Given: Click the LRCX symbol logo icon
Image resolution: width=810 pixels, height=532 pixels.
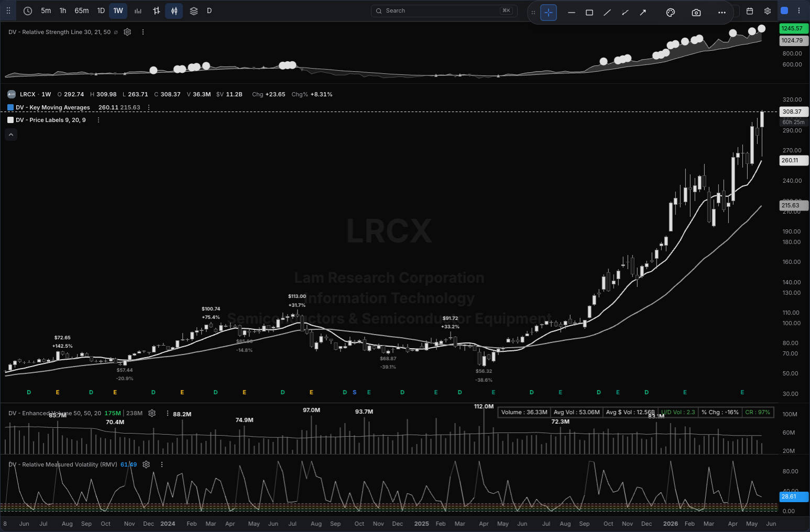Looking at the screenshot, I should [12, 94].
